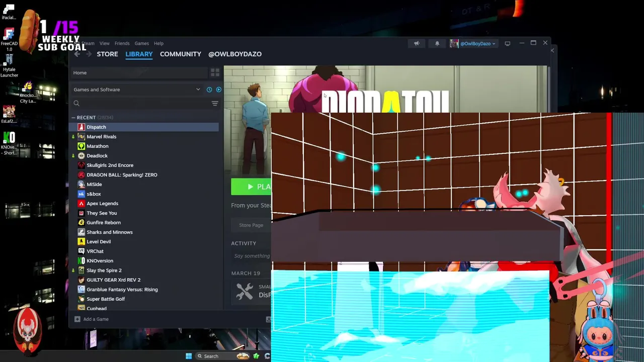
Task: Open the FreeCAD 1.0 desktop shortcut
Action: [x=9, y=40]
